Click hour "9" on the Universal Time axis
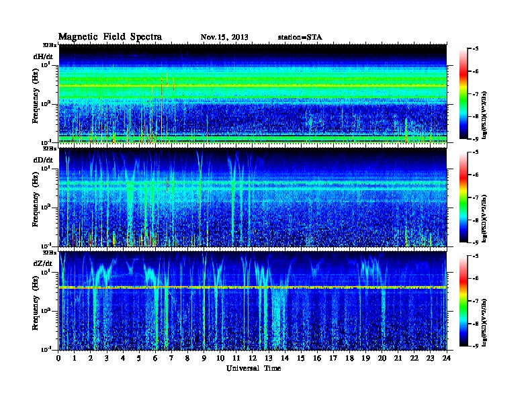The image size is (532, 411). pyautogui.click(x=204, y=358)
